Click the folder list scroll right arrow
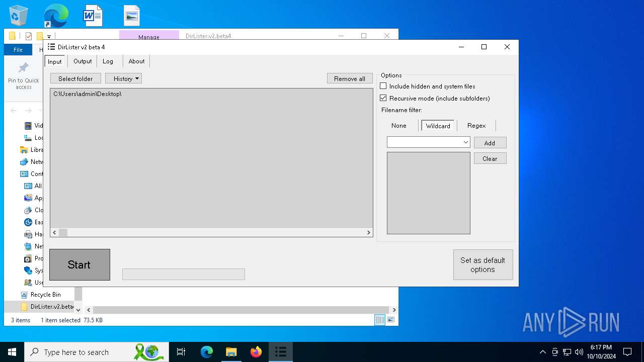The image size is (644, 362). [369, 232]
